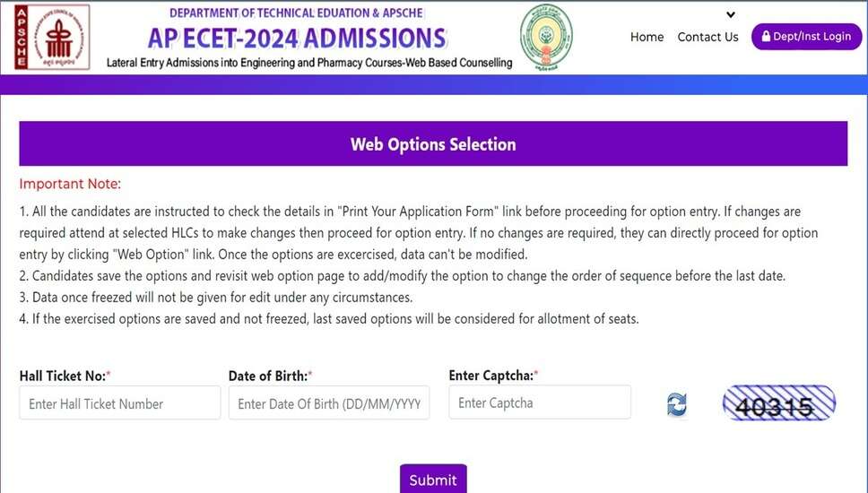Select the Date of Birth input
This screenshot has width=868, height=493.
[x=329, y=403]
